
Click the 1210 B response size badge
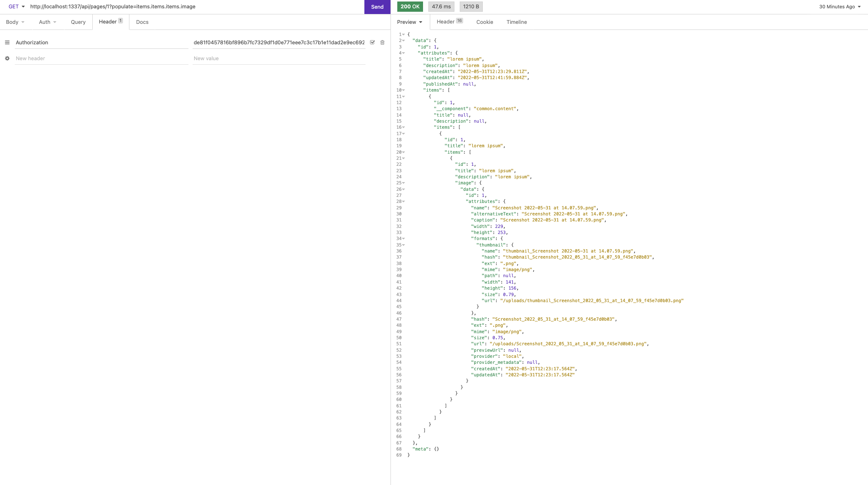(471, 6)
